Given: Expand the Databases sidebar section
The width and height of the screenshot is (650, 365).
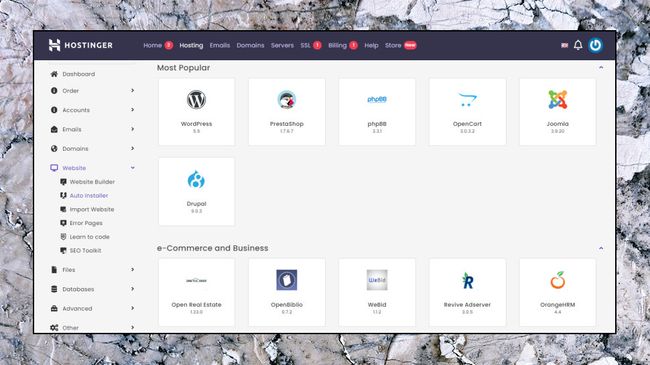Looking at the screenshot, I should (x=132, y=289).
